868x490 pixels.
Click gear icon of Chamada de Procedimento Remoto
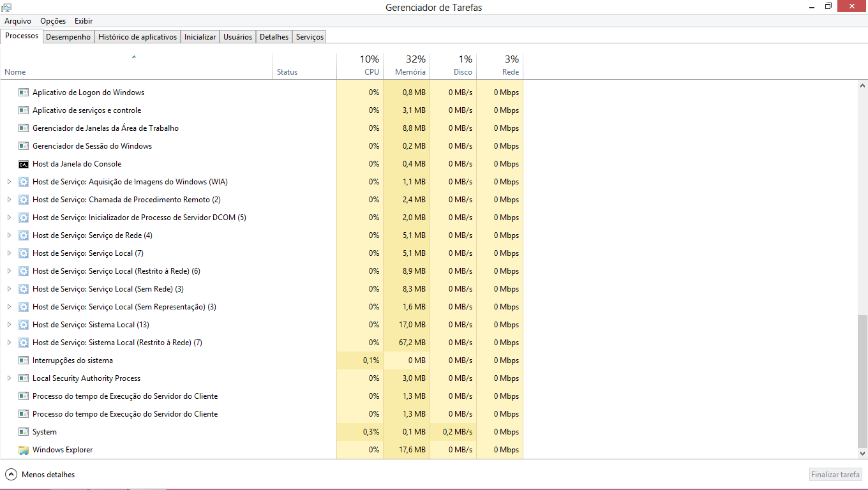[24, 200]
